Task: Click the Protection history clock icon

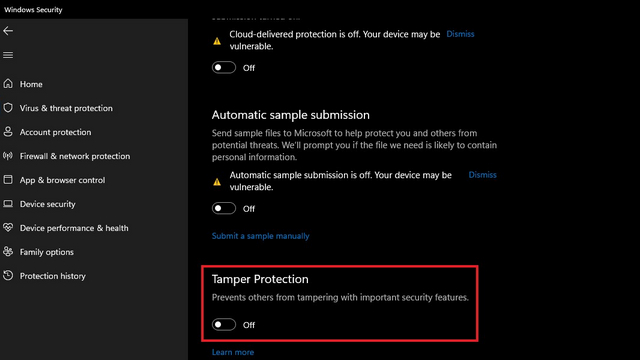Action: [8, 276]
